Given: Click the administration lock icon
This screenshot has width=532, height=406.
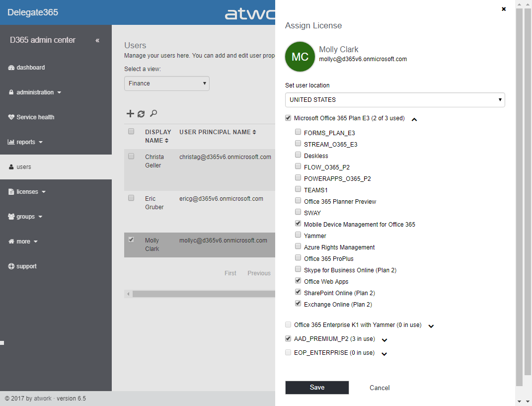Looking at the screenshot, I should (11, 92).
